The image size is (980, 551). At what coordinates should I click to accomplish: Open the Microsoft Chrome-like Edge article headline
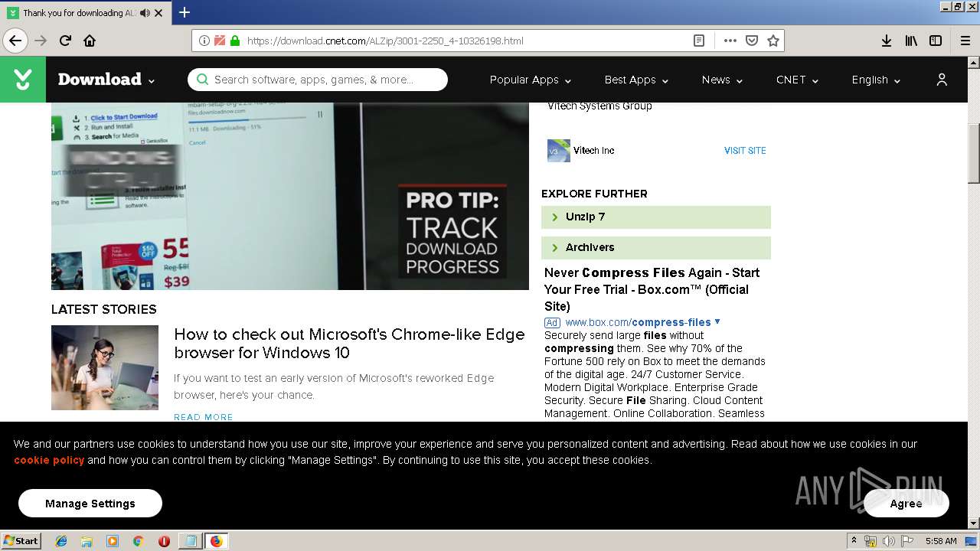349,344
